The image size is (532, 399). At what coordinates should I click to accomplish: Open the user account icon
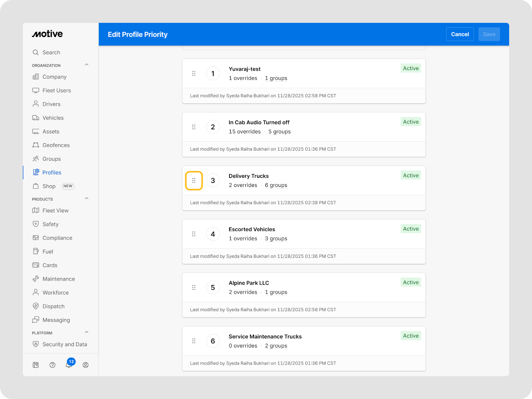[x=85, y=365]
